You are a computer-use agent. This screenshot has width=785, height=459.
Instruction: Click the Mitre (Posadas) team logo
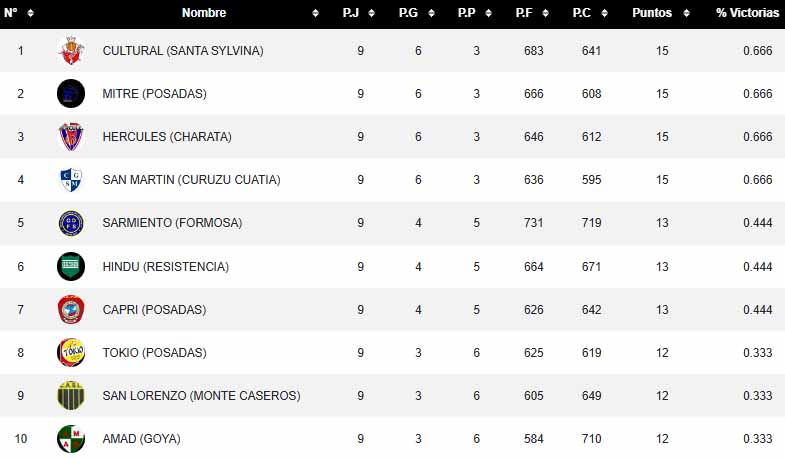coord(71,93)
